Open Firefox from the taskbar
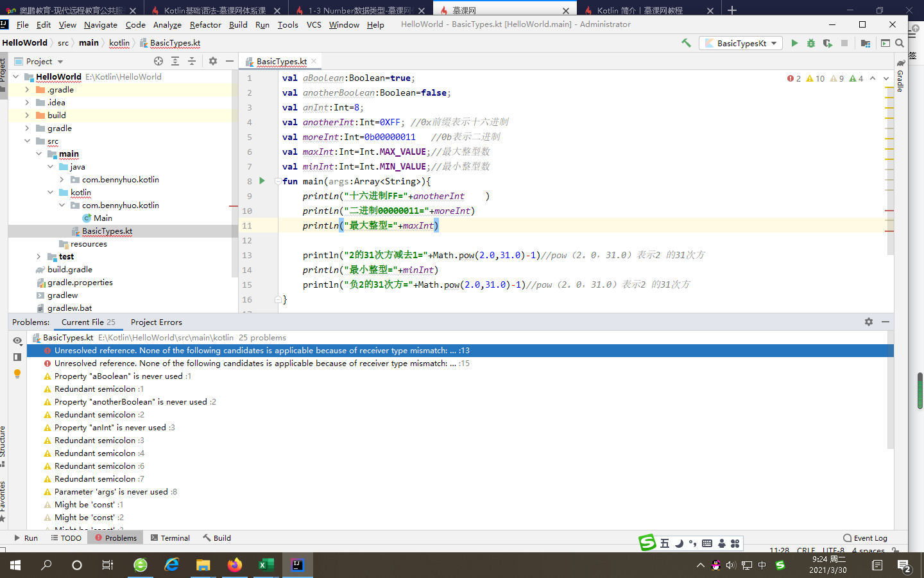The height and width of the screenshot is (578, 924). click(235, 565)
